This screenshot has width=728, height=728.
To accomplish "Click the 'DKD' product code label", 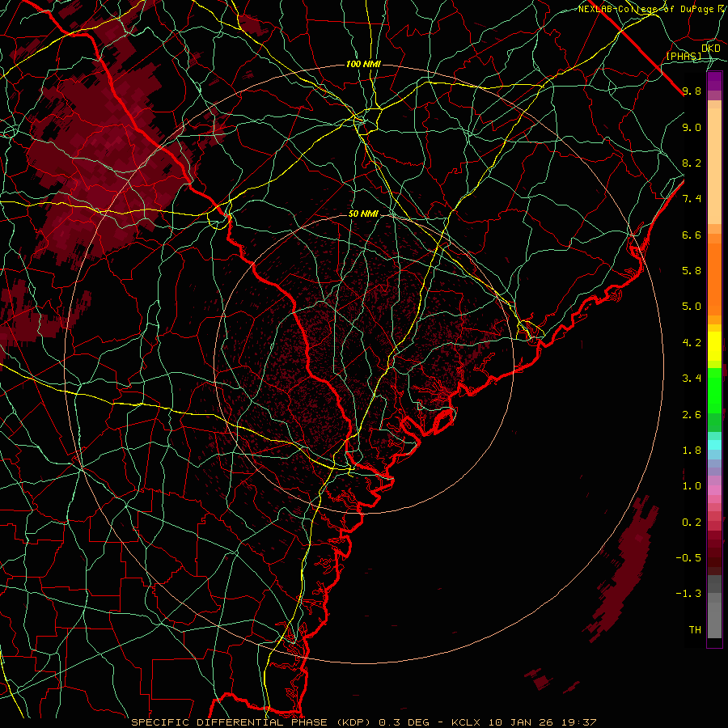I will click(711, 49).
